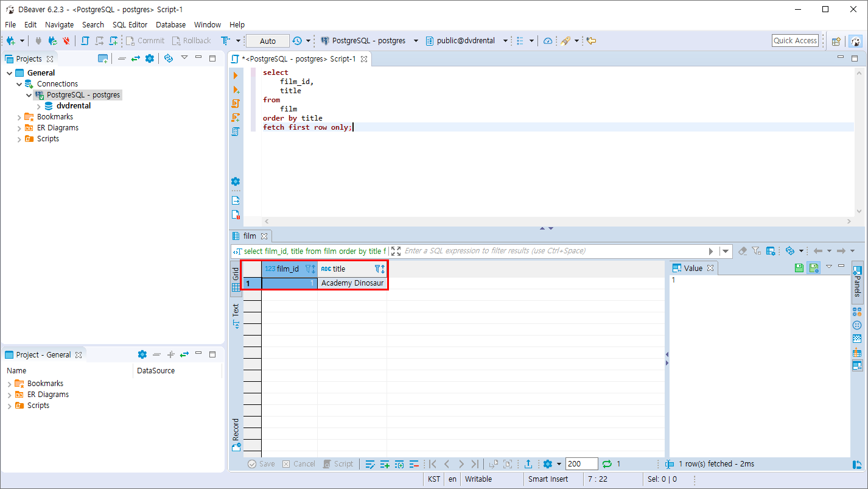Click the Remove filter eraser icon
The height and width of the screenshot is (489, 868).
pyautogui.click(x=743, y=251)
